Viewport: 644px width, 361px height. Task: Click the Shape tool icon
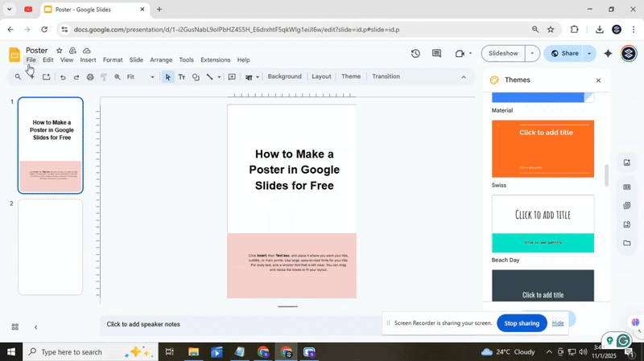point(196,77)
